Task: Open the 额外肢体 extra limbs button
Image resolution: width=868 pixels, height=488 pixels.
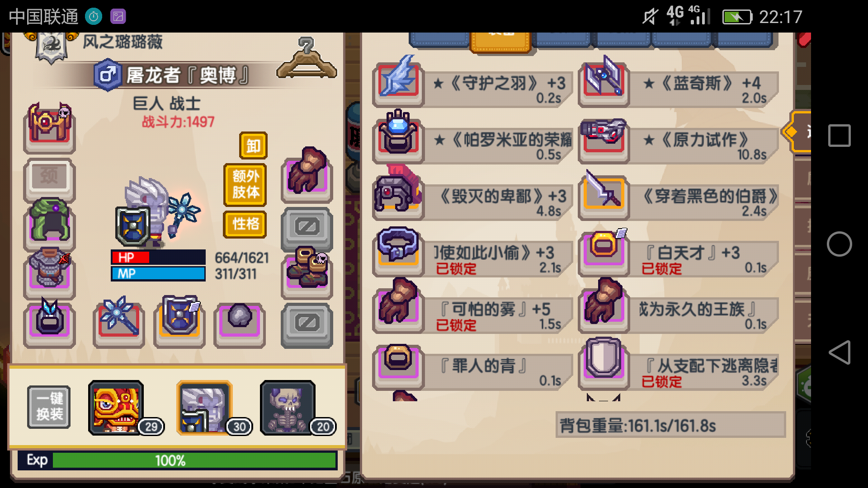Action: tap(245, 184)
